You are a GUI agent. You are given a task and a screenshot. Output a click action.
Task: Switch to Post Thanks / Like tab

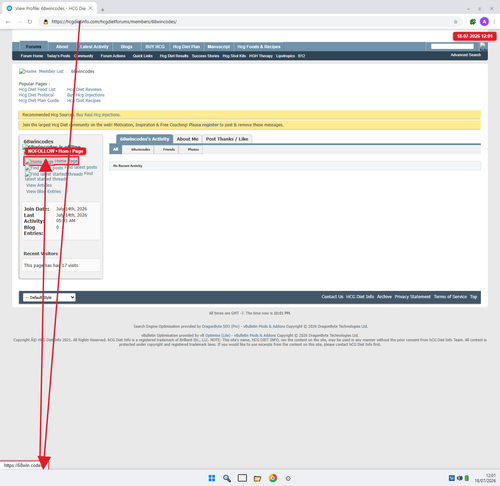pos(227,139)
